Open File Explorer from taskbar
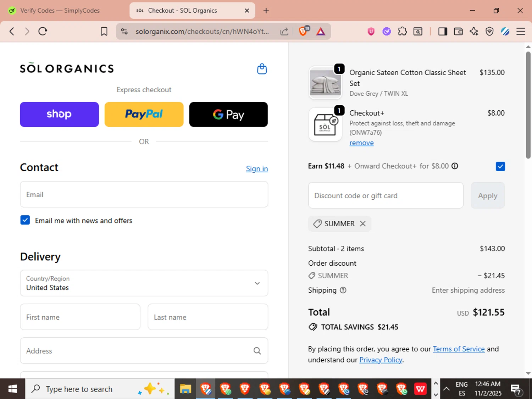 pos(185,389)
